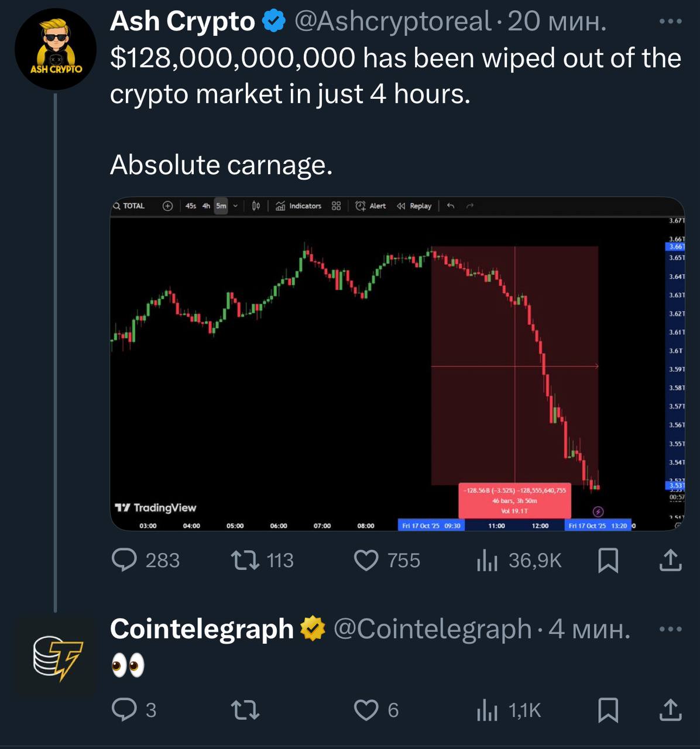The height and width of the screenshot is (749, 700).
Task: Open Ash Crypto profile avatar
Action: (56, 49)
